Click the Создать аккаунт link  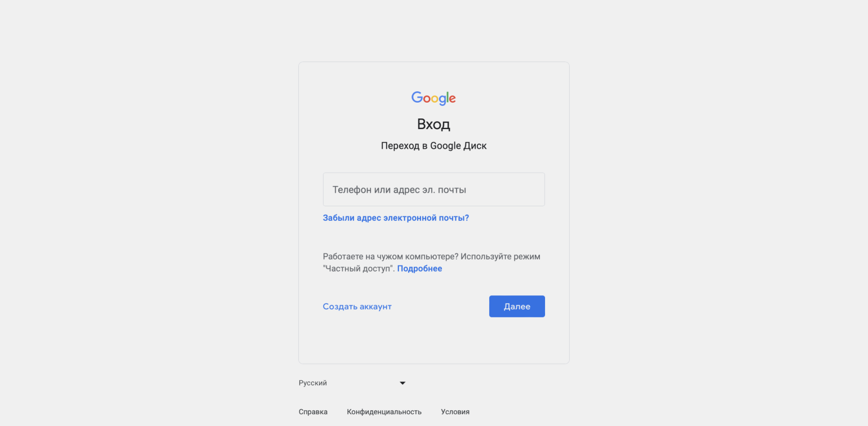[357, 307]
